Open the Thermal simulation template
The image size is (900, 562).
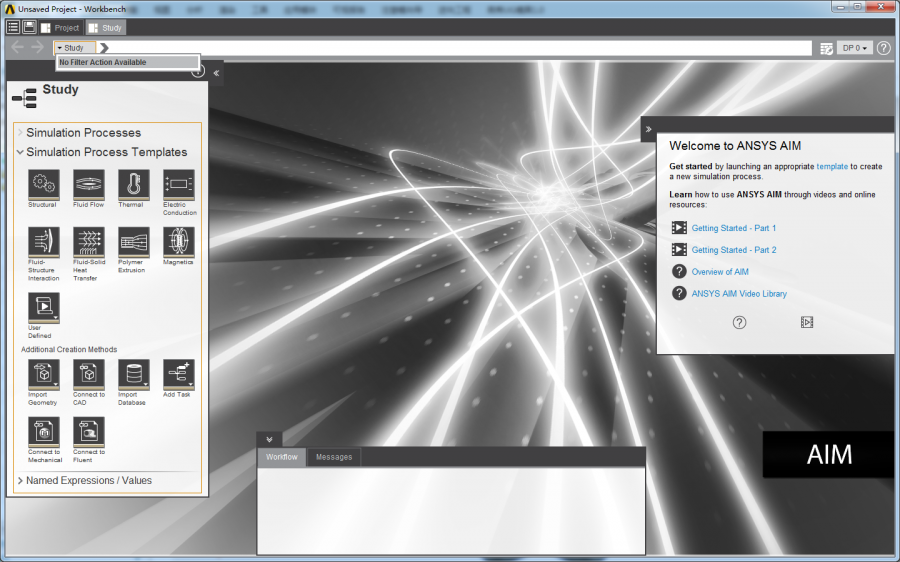click(133, 184)
